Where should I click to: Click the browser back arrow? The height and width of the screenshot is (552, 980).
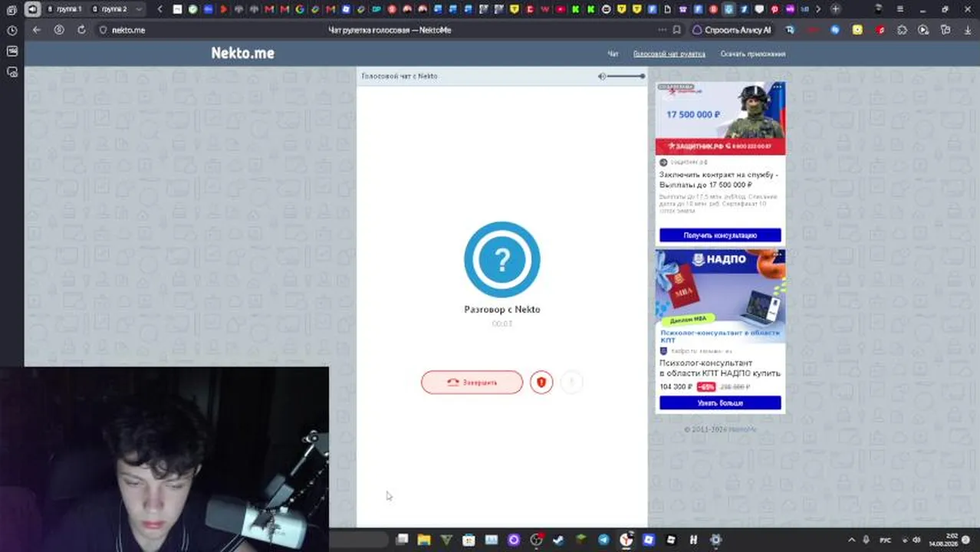(x=37, y=30)
